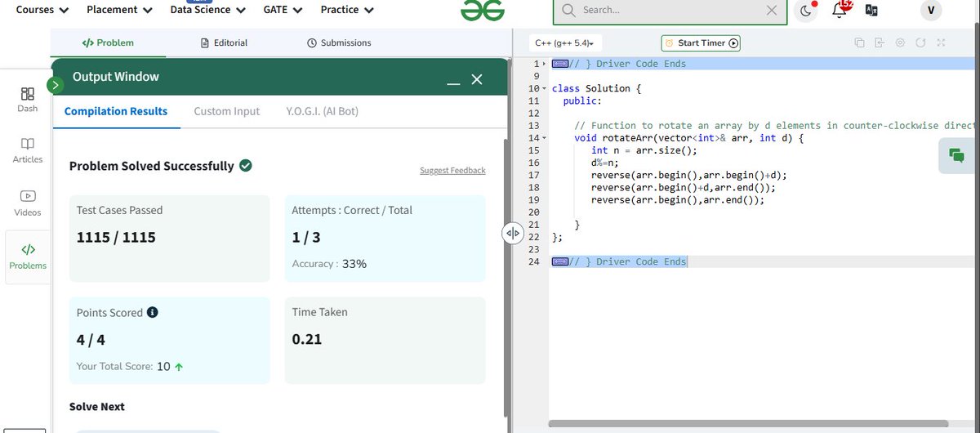Copy the code with copy icon
980x433 pixels.
pyautogui.click(x=859, y=42)
